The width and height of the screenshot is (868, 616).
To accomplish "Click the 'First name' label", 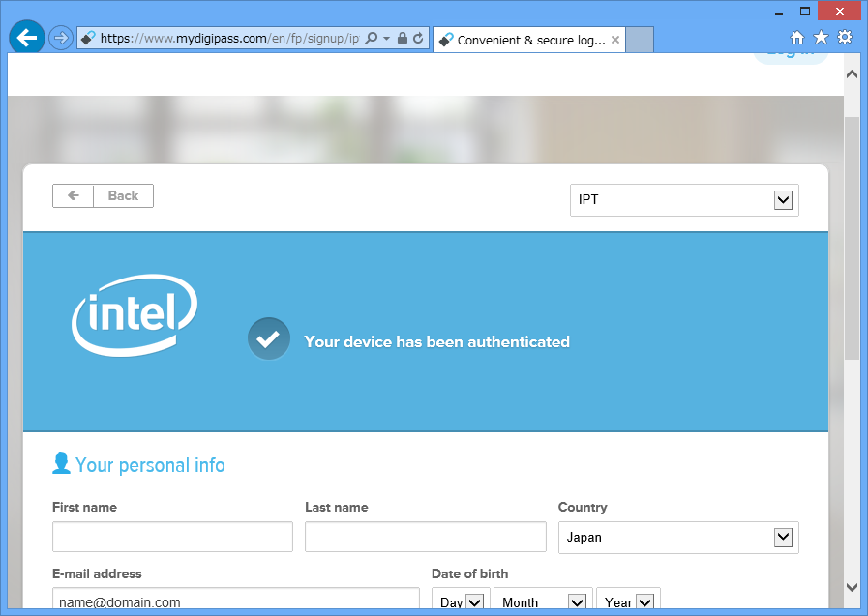I will click(85, 507).
